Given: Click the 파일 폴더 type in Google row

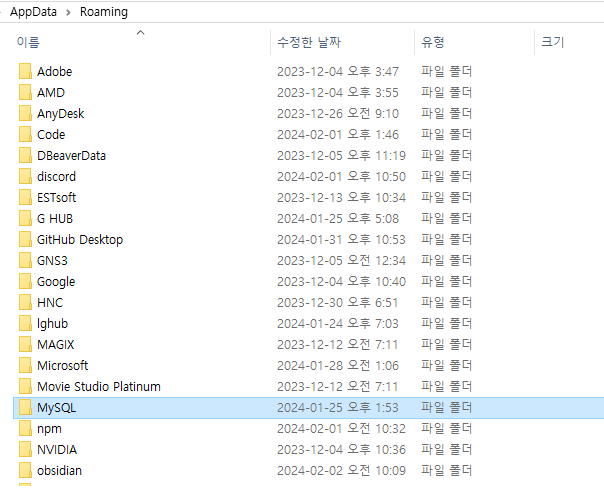Looking at the screenshot, I should [x=446, y=282].
